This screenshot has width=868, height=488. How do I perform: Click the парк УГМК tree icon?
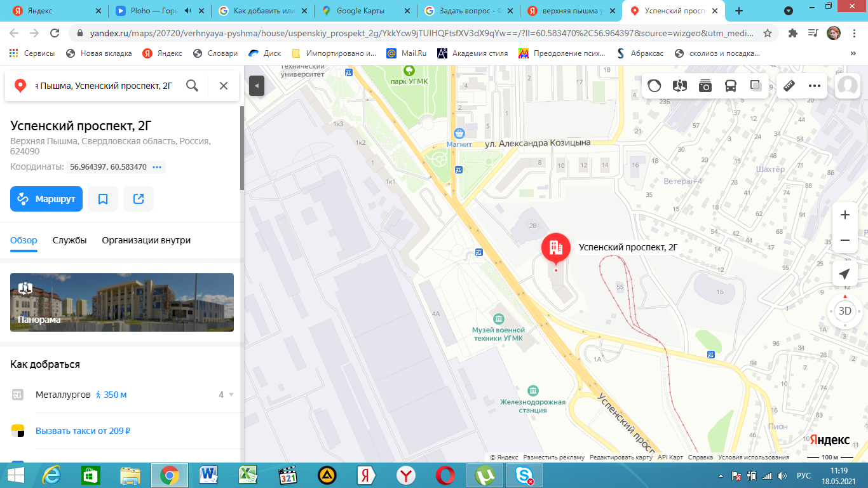point(409,71)
